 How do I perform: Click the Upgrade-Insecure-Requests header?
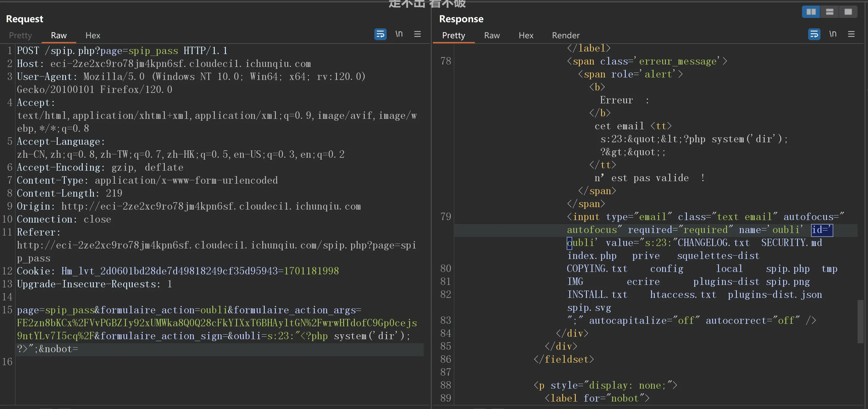point(94,284)
